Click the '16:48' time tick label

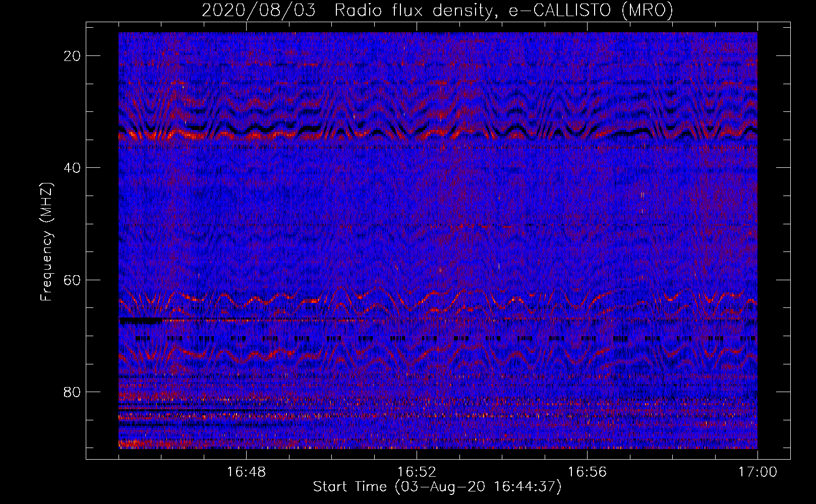coord(246,472)
